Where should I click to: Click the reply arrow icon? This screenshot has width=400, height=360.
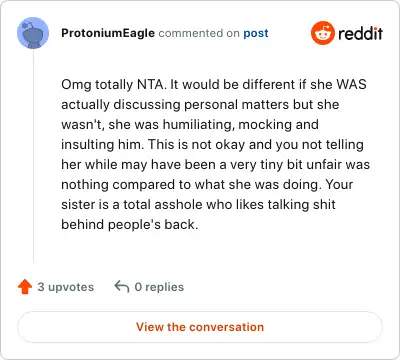(x=122, y=287)
